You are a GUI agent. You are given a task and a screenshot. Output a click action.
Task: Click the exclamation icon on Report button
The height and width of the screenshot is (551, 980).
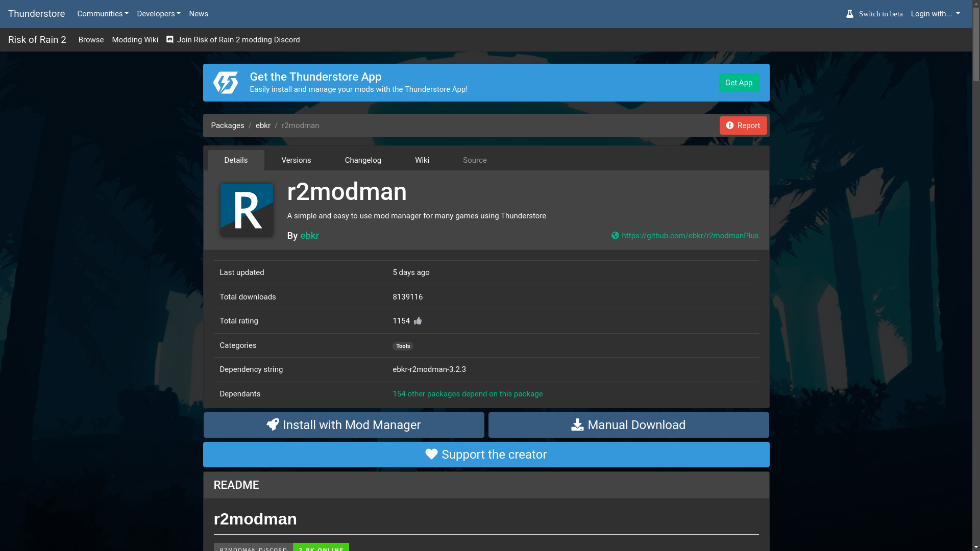coord(730,126)
